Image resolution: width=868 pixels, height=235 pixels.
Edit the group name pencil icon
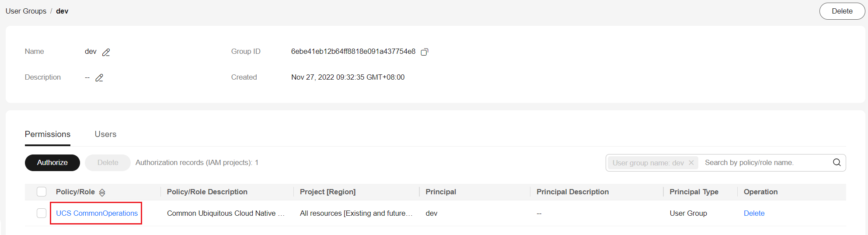[106, 52]
